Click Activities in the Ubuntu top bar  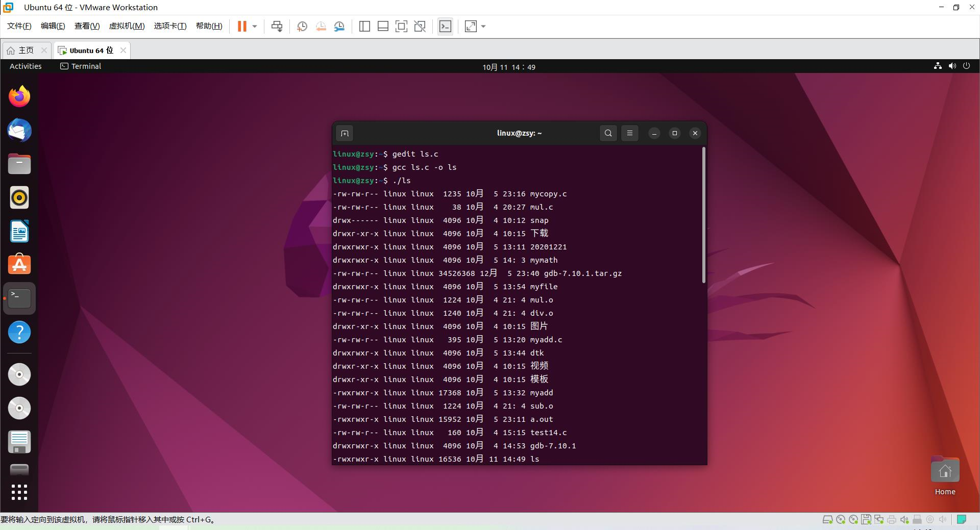coord(26,66)
